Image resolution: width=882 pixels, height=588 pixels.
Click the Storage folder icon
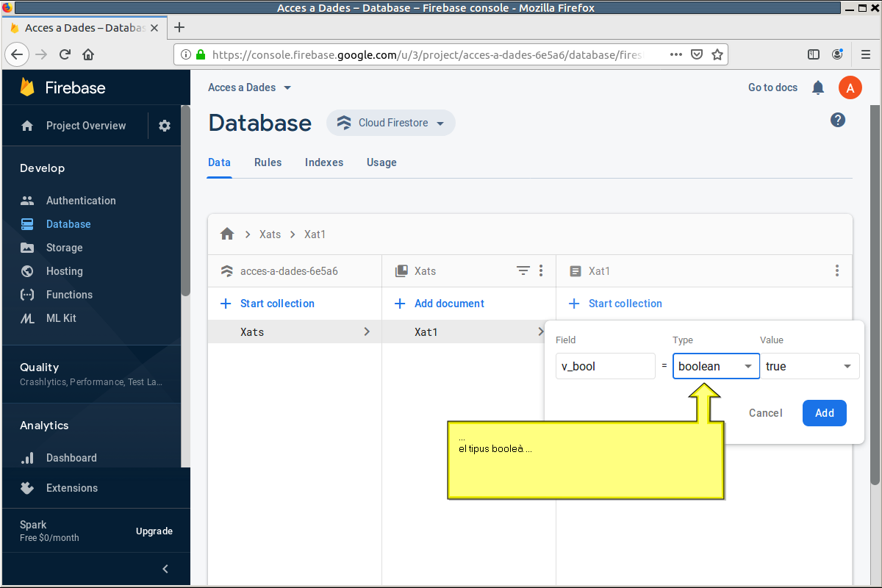(x=27, y=248)
